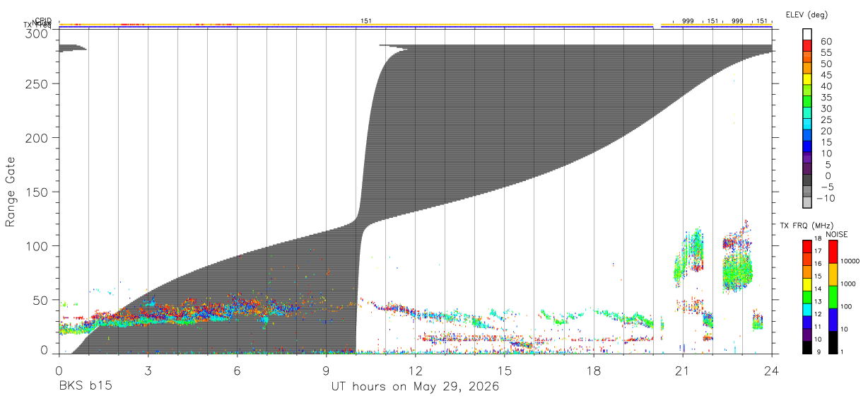Click the 'NOISE' legend title
The width and height of the screenshot is (868, 401).
click(x=836, y=234)
